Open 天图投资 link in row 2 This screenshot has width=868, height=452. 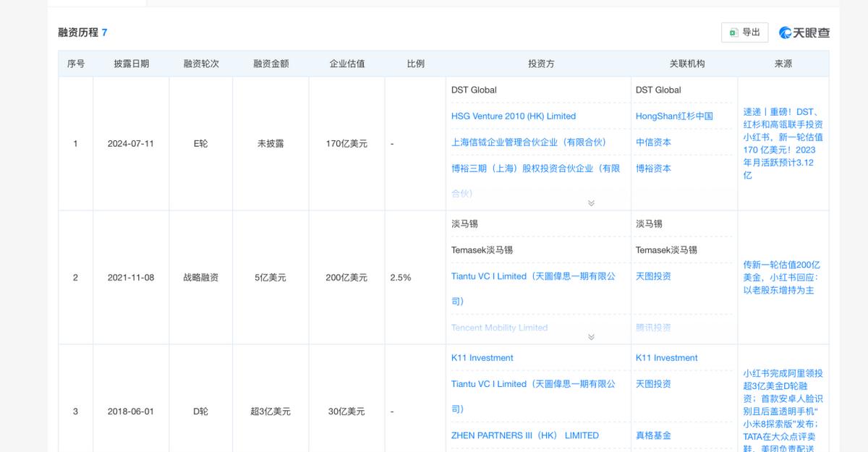(653, 276)
